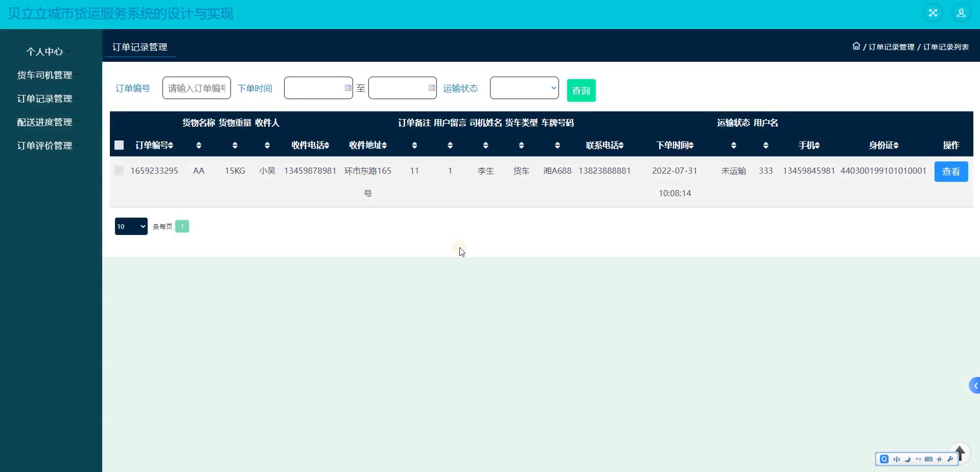Sort the table by 订单备注 column arrows

click(x=414, y=146)
